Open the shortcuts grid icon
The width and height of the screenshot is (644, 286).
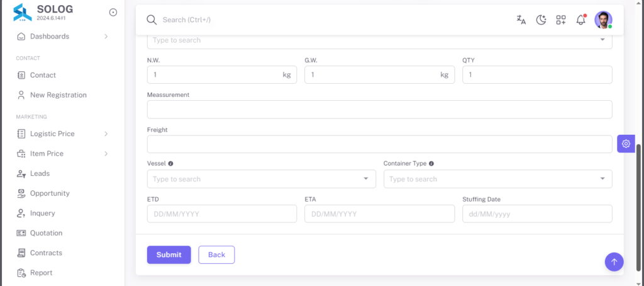[560, 20]
